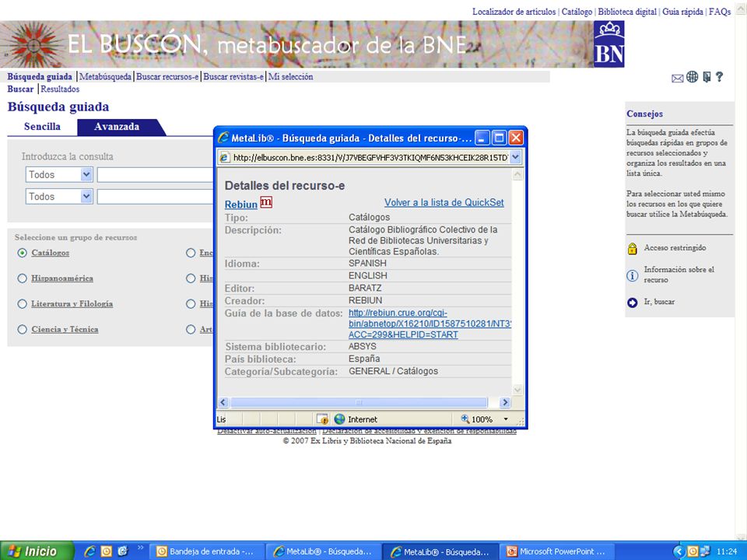Select the radio button beside 'Enc' group

(x=191, y=253)
